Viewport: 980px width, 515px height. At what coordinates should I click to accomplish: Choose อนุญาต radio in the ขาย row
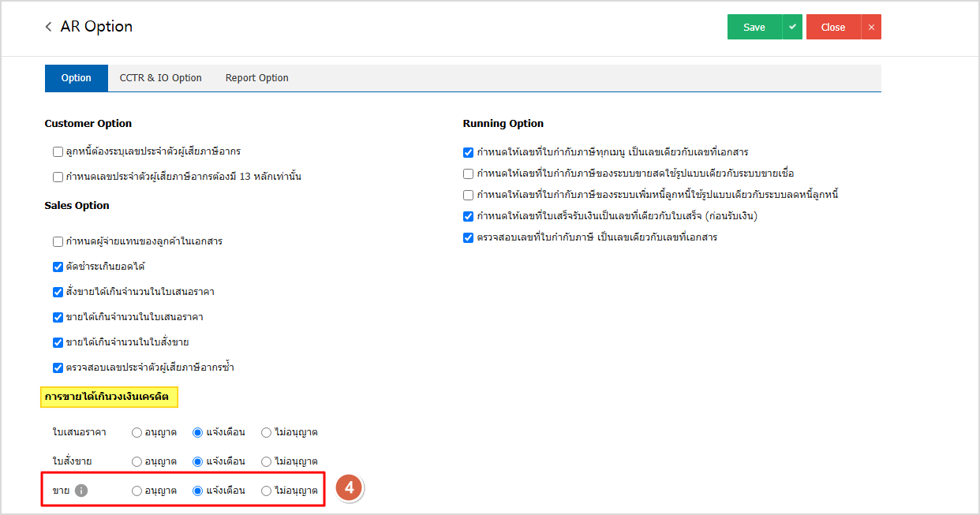[137, 491]
